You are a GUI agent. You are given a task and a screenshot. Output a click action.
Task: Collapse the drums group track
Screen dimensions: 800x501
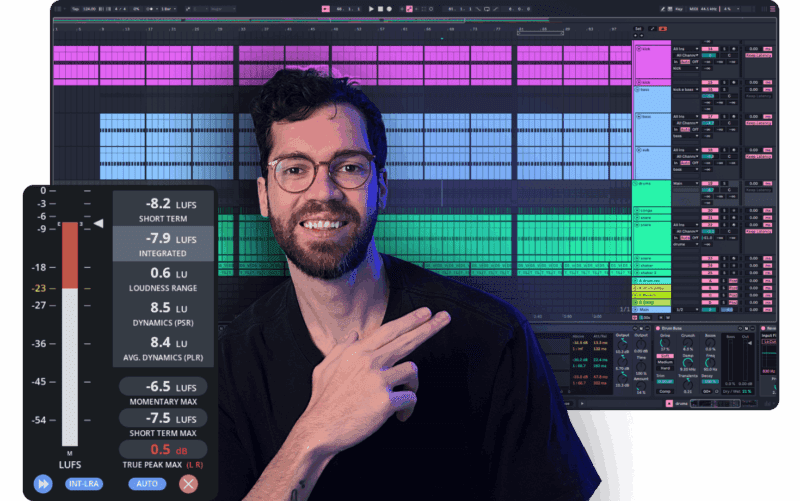tap(635, 184)
